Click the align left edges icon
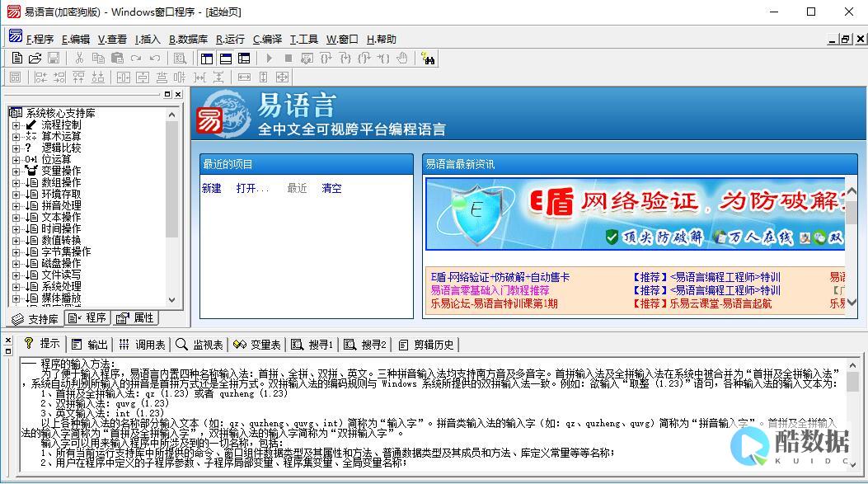The height and width of the screenshot is (484, 868). (40, 77)
